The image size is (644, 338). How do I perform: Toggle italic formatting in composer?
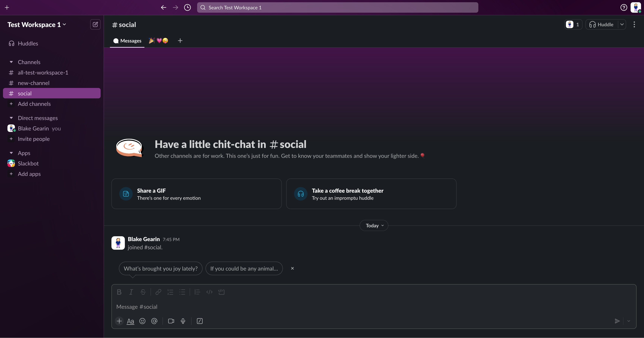point(131,292)
